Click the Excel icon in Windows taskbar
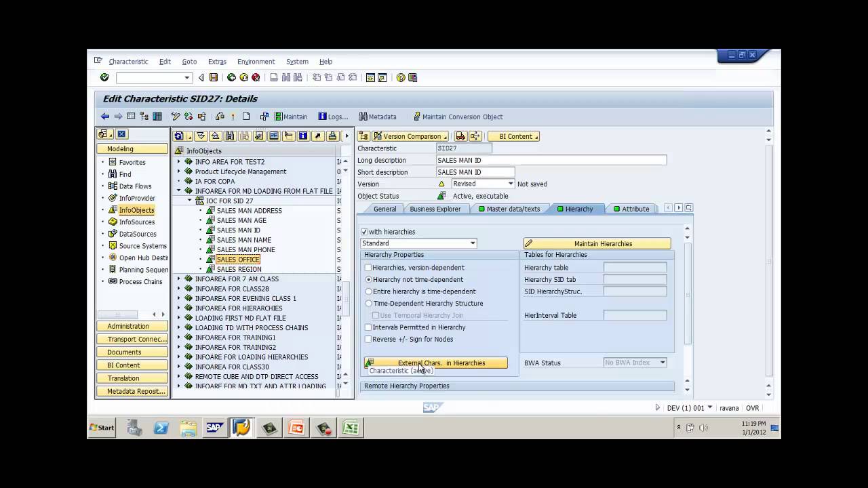 tap(351, 428)
